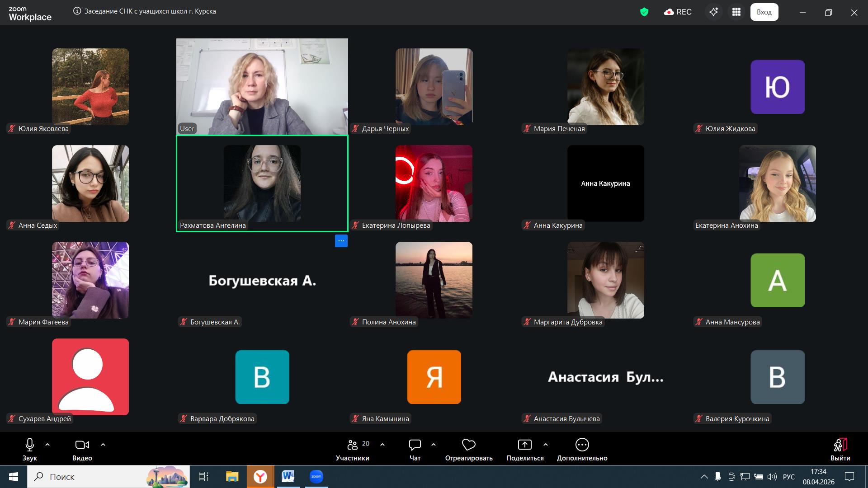The width and height of the screenshot is (868, 488).
Task: Expand video options arrow beside camera
Action: [x=103, y=445]
